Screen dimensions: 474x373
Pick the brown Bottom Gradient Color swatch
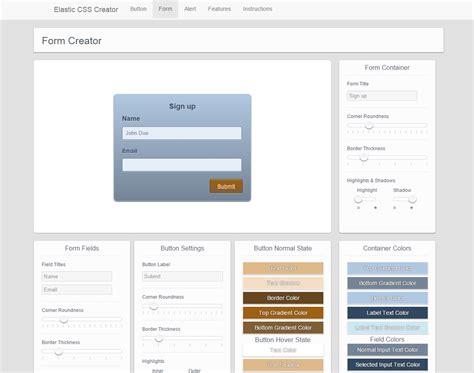pos(283,328)
